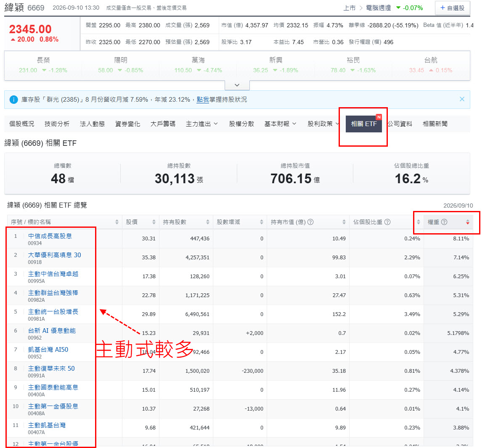Add stock with the 自選股 button
The image size is (485, 448).
tap(452, 8)
